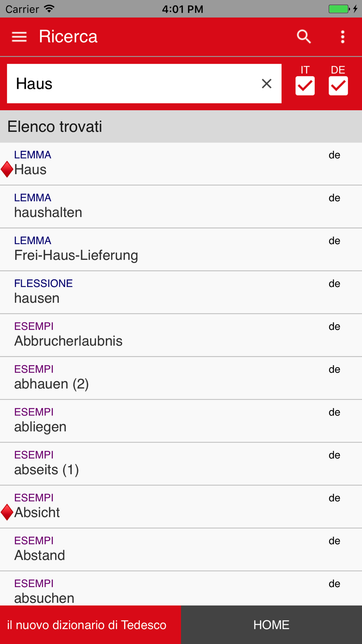Click the red diamond beside Haus

click(7, 170)
